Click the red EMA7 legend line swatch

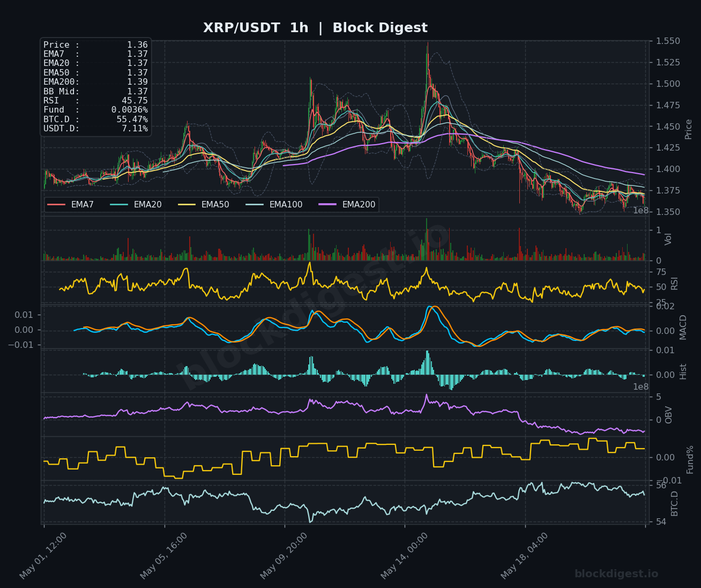(56, 205)
